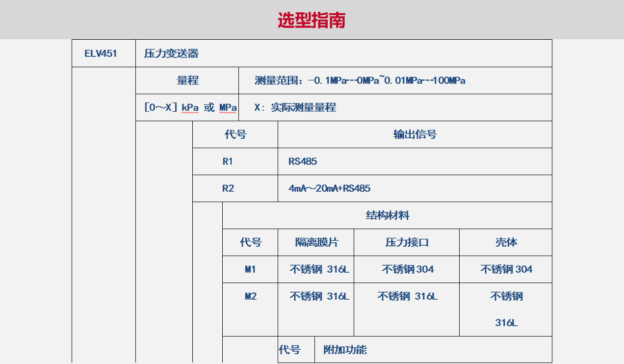Select the 量程 header cell
The height and width of the screenshot is (364, 624).
(x=187, y=80)
